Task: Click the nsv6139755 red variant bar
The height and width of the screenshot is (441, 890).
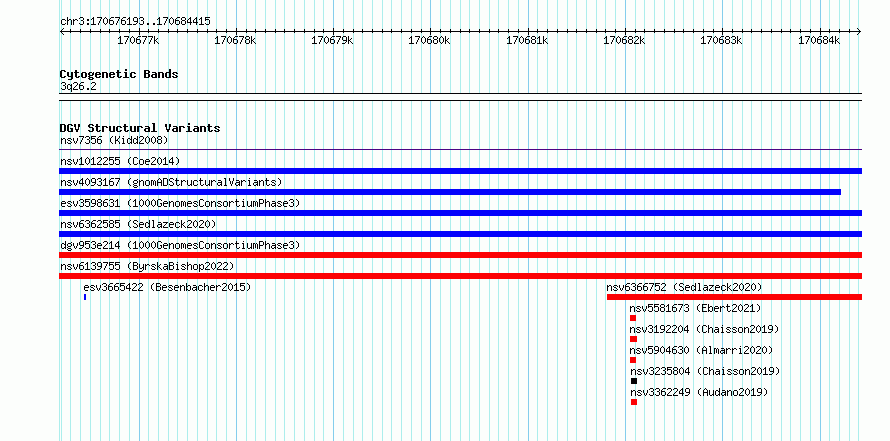Action: point(460,276)
